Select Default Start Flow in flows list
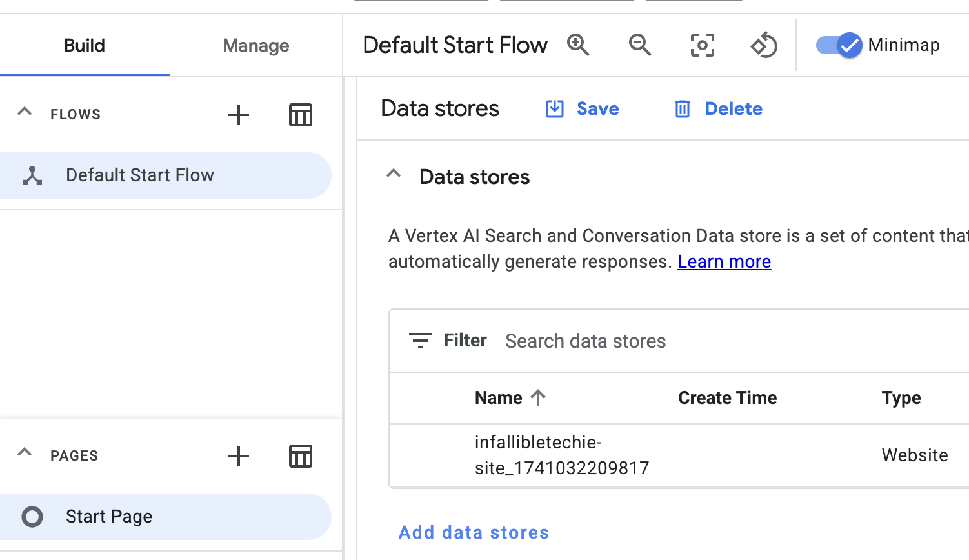969x560 pixels. (166, 175)
